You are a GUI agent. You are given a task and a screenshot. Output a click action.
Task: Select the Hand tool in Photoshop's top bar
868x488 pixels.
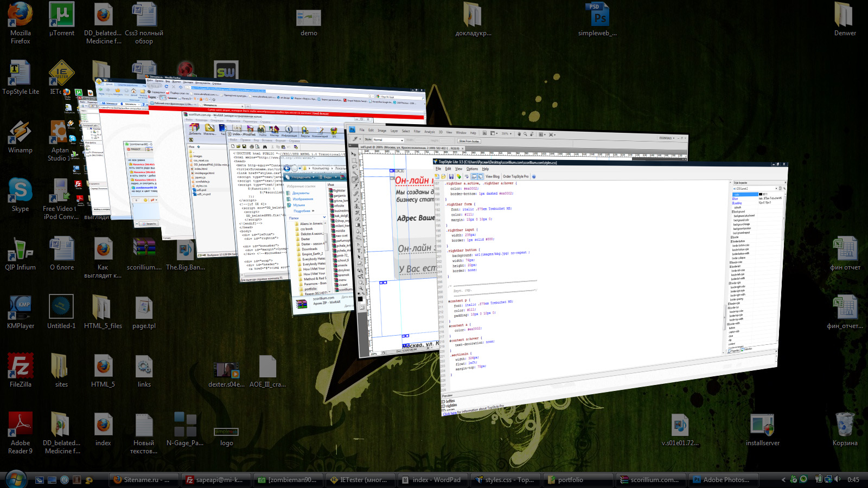coord(519,134)
